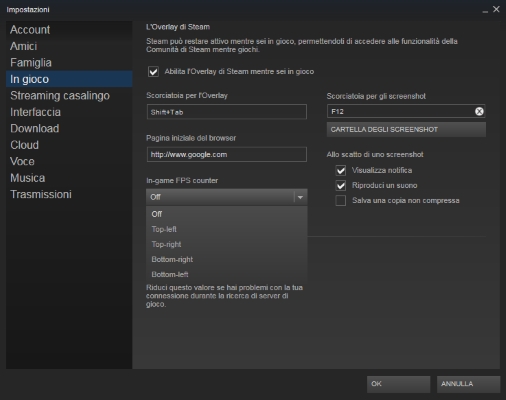
Task: Switch to Musica settings
Action: pos(69,178)
